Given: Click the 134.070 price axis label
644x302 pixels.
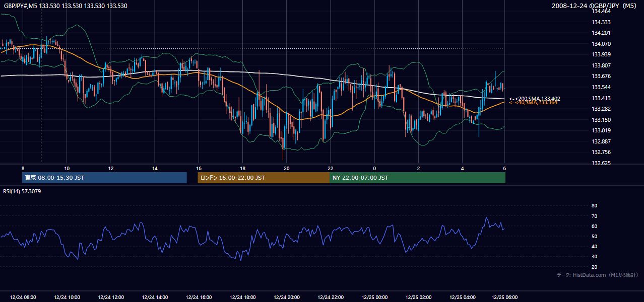Looking at the screenshot, I should (x=601, y=44).
